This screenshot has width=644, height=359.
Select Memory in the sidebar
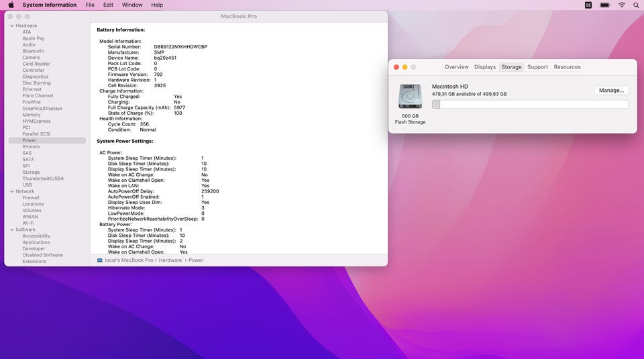[x=32, y=115]
